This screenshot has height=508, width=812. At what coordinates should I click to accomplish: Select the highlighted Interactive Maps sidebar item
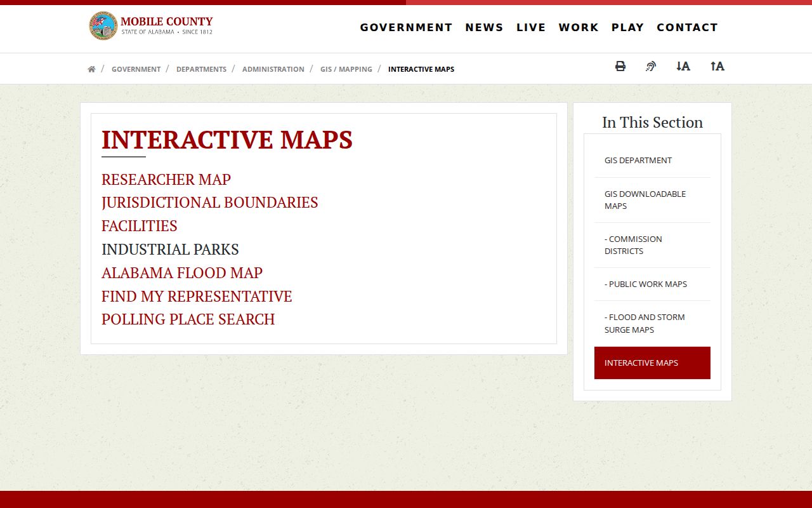(x=652, y=363)
